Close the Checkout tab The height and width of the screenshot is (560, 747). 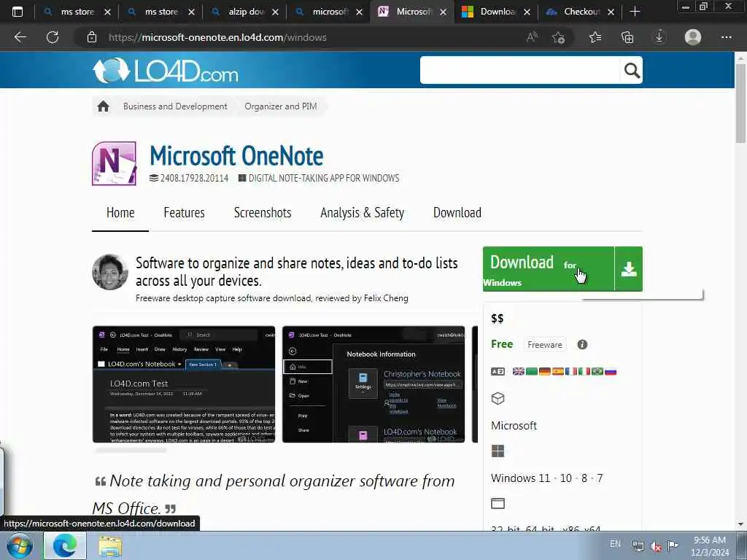tap(611, 12)
